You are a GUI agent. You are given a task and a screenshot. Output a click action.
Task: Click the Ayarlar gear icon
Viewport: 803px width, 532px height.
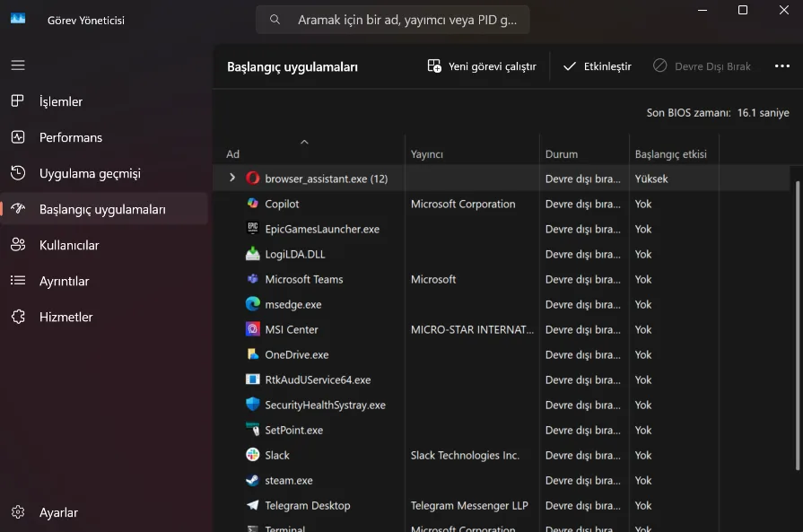[x=17, y=512]
